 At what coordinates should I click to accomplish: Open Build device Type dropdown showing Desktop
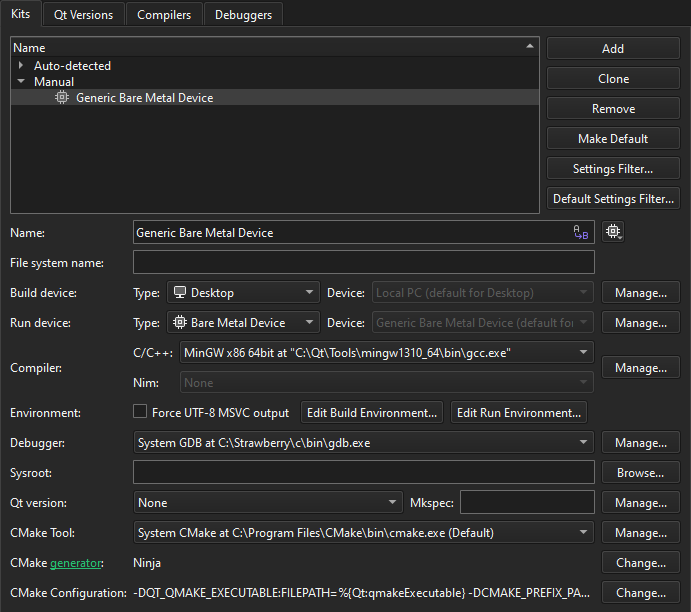point(243,293)
